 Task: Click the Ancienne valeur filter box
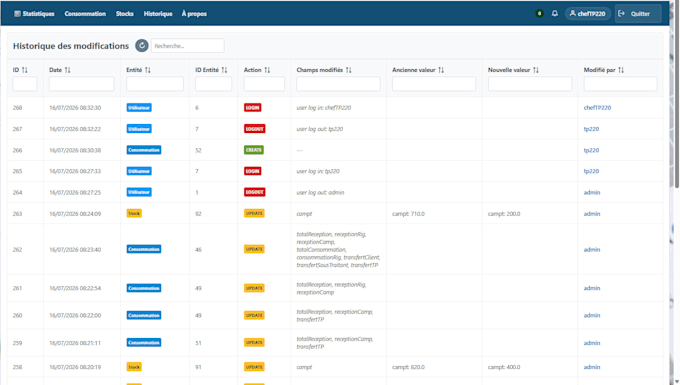(434, 84)
